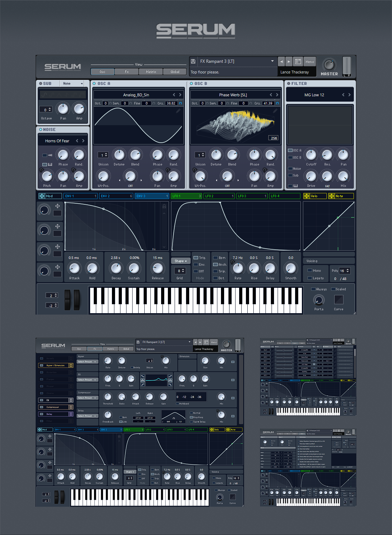Click the first macro's crosshair icon in large view
392x535 pixels.
[x=57, y=206]
